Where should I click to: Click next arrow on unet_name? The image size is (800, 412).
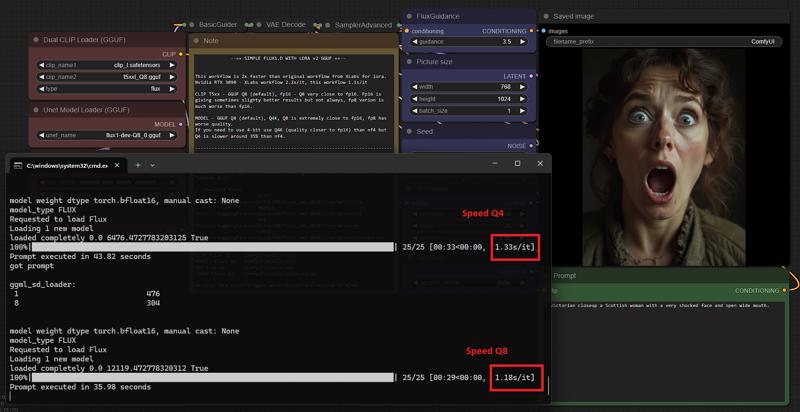[172, 136]
